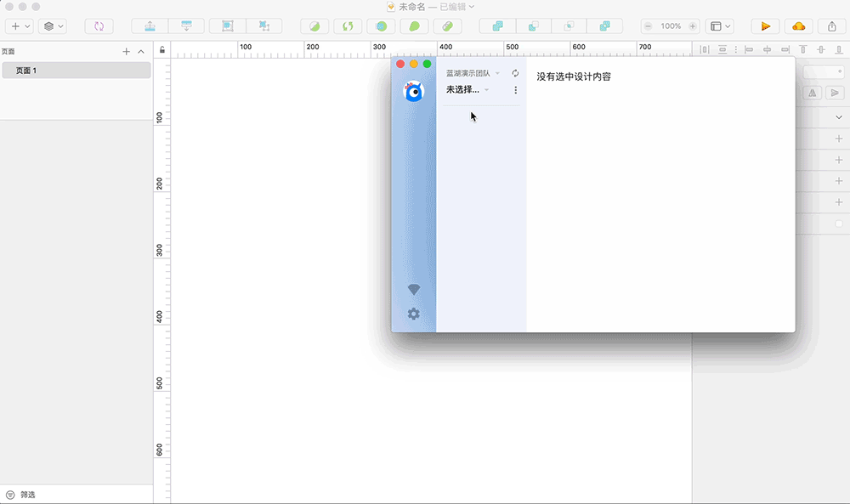The height and width of the screenshot is (504, 850).
Task: Click the align right edges icon
Action: pos(785,50)
